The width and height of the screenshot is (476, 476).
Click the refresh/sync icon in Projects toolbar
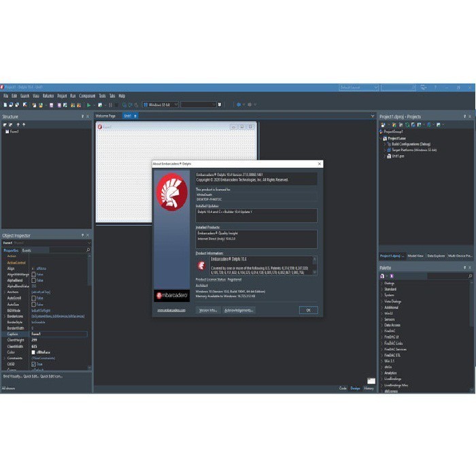(407, 124)
